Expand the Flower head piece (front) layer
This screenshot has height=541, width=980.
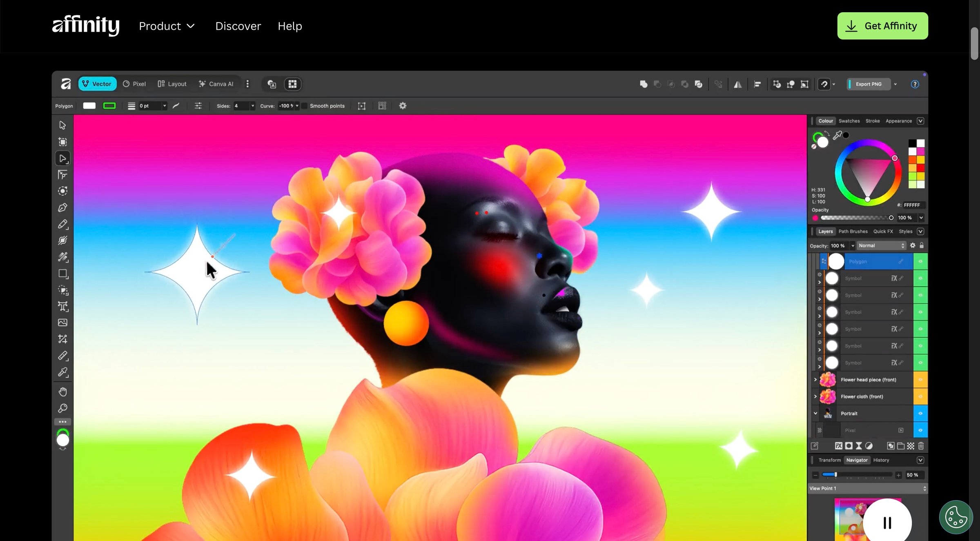click(815, 380)
